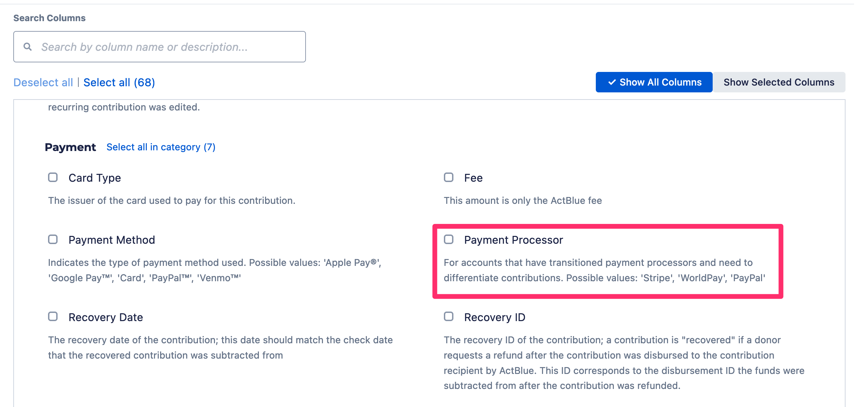Click the Card Type label
Screen dimensions: 868x407
95,178
